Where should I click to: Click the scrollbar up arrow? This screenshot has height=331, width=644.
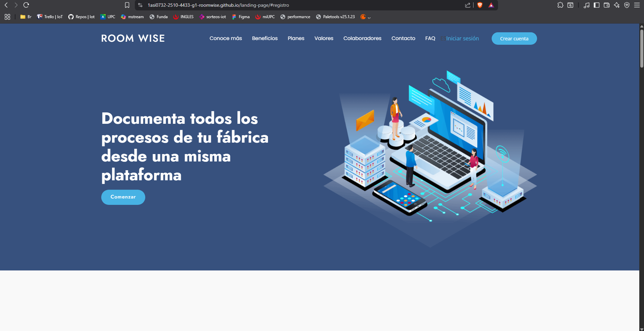pyautogui.click(x=642, y=26)
